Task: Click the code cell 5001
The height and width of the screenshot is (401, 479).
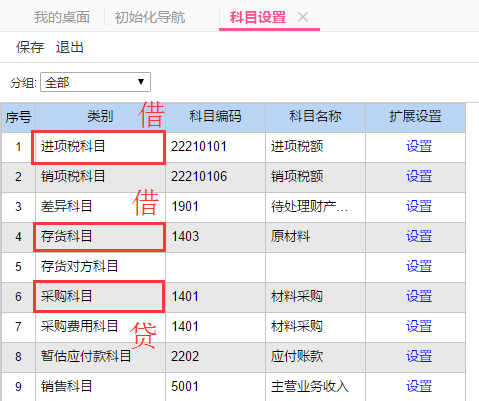Action: point(215,387)
